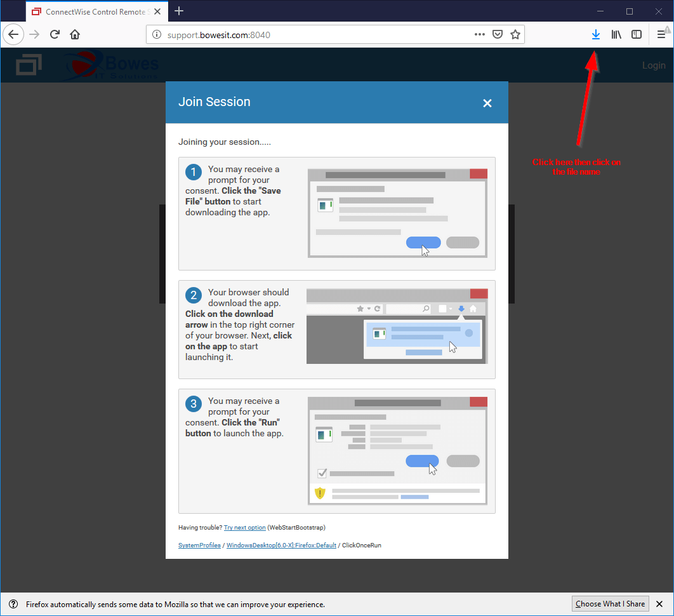Click the "Joining your session....." text
This screenshot has width=674, height=616.
[225, 142]
